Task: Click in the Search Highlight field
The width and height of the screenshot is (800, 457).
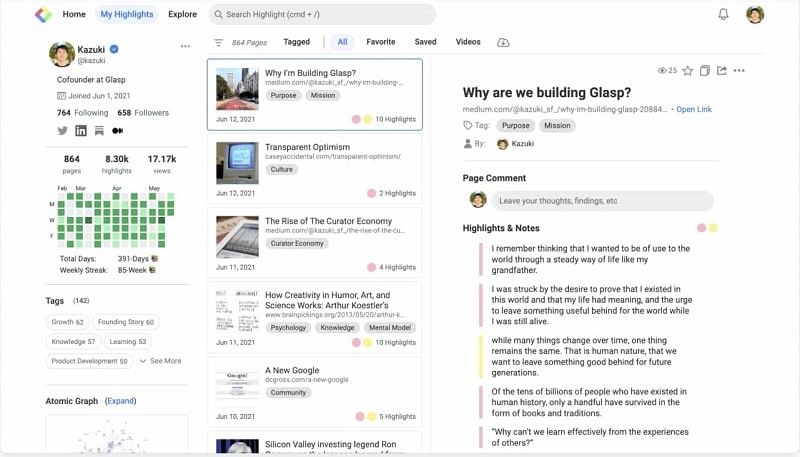Action: 322,14
